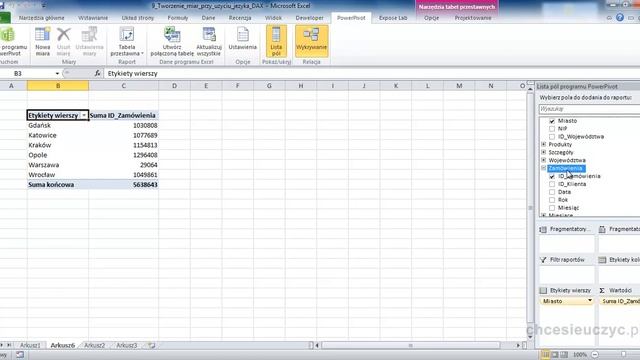Switch to Normal view in status bar
The image size is (640, 360).
coord(545,355)
